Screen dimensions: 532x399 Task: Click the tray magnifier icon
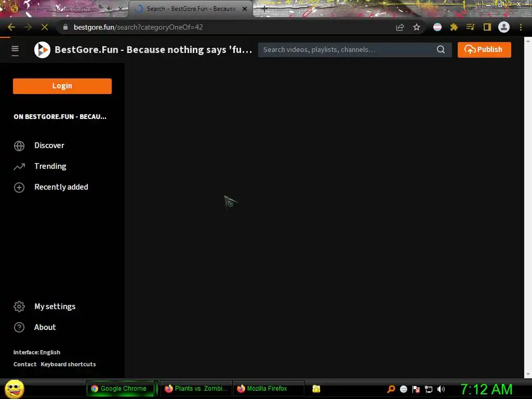coord(391,389)
